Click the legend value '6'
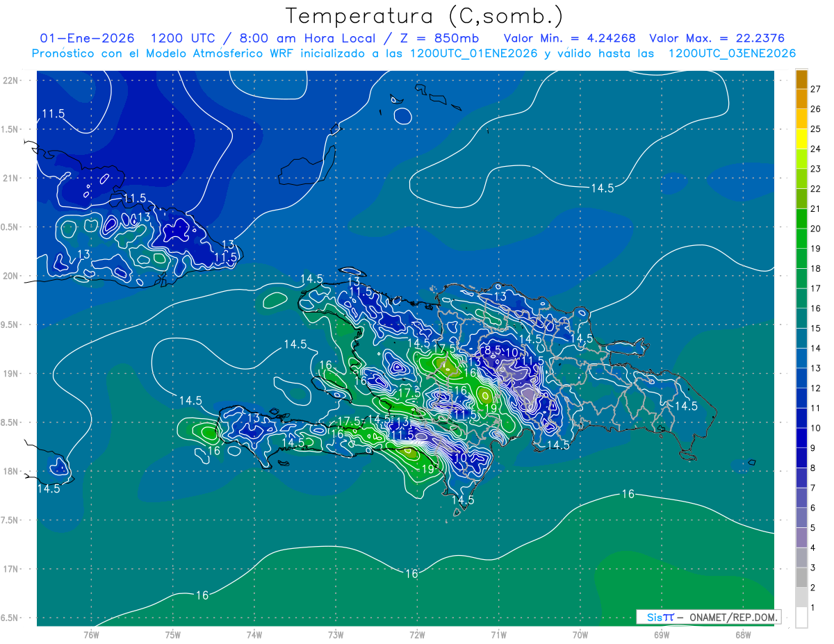Viewport: 834px width, 644px height. (x=813, y=508)
